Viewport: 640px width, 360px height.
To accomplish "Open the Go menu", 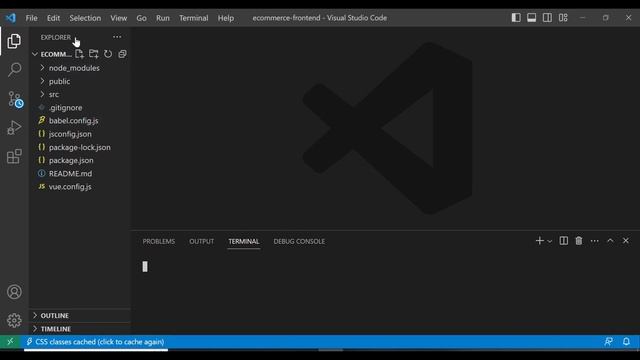I will coord(141,18).
